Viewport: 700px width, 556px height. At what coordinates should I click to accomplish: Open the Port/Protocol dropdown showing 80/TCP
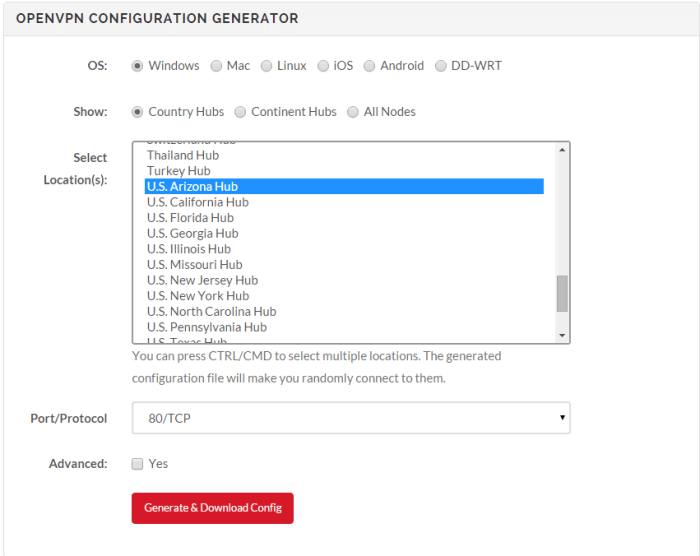(351, 418)
